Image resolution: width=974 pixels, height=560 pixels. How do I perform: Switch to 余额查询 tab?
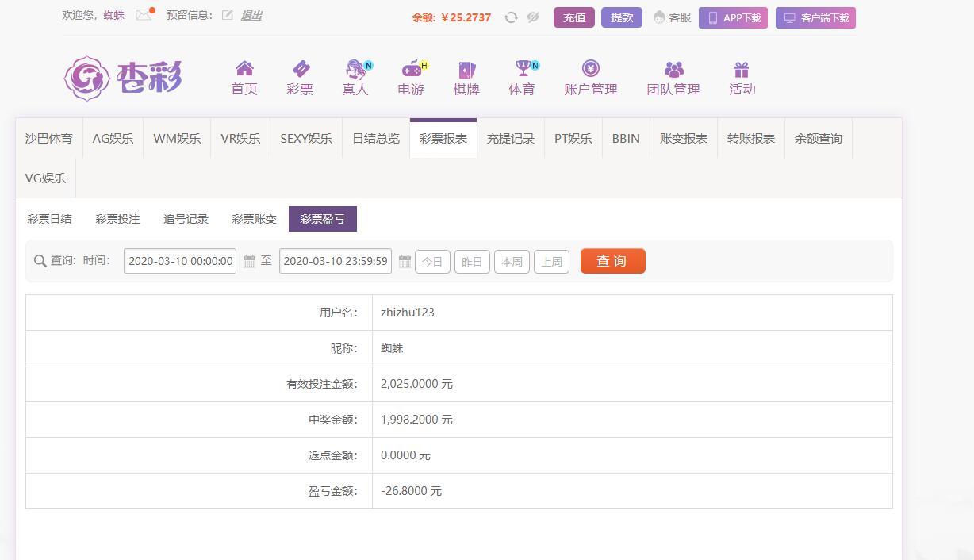(819, 138)
